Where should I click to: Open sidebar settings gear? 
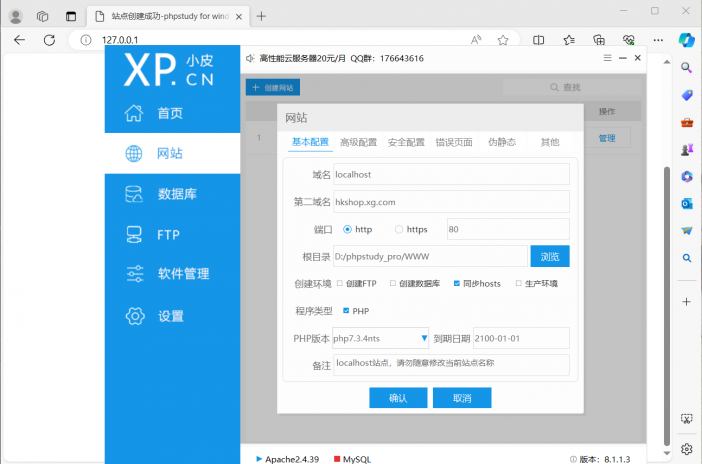(686, 448)
